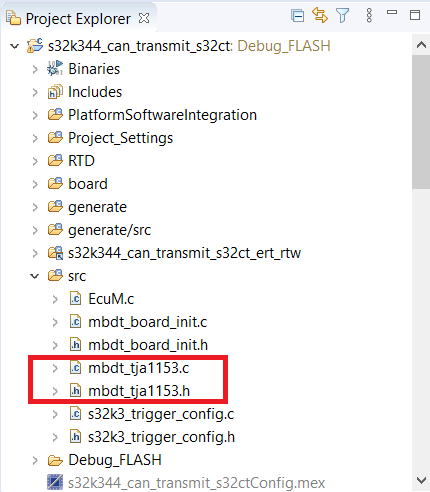Select EcuM.c in the tree
Screen dimensions: 430x492
[x=111, y=299]
